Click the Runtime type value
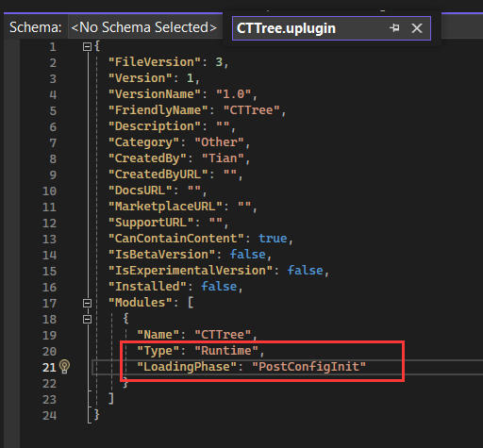 (x=226, y=351)
